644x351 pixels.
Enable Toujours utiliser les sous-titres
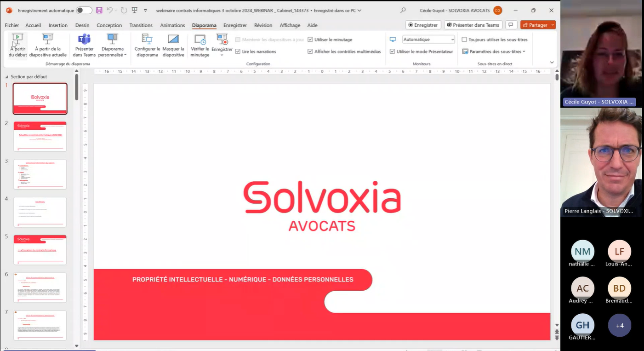coord(464,40)
